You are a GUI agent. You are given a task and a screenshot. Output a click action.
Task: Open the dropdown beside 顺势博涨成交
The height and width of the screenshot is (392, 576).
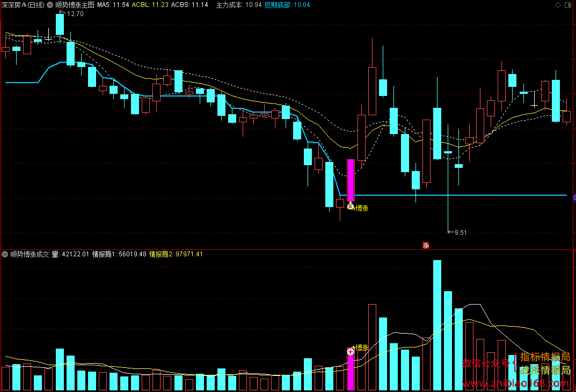tap(5, 254)
